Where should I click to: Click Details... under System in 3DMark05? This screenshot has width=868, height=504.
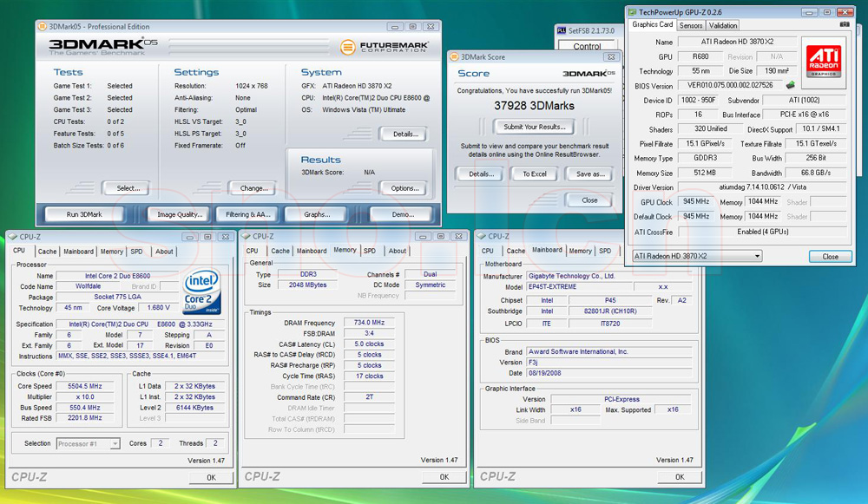pos(405,134)
